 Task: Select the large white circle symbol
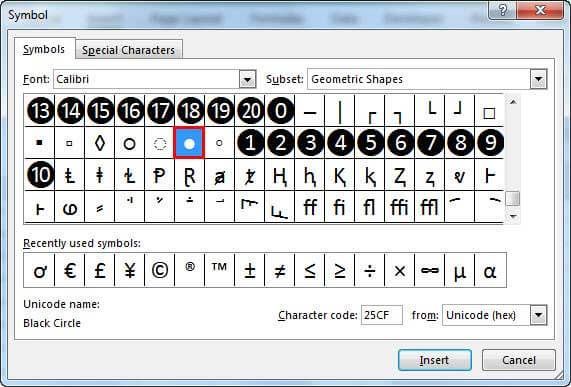pyautogui.click(x=130, y=143)
